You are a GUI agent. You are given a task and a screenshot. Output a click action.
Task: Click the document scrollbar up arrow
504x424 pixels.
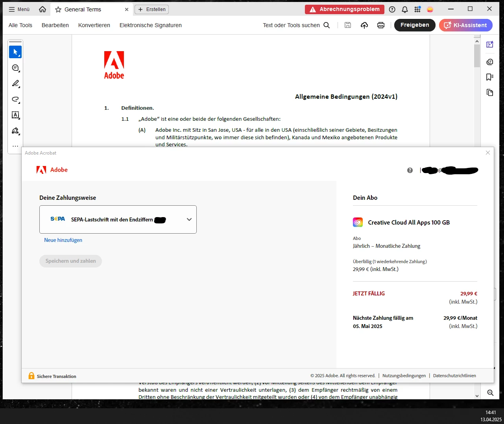(x=477, y=41)
